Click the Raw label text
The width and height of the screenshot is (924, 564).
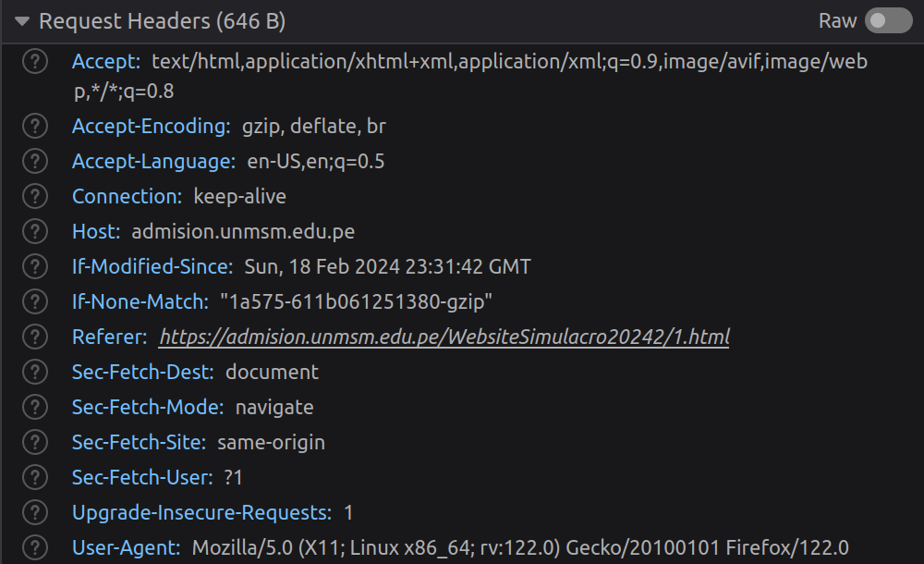pyautogui.click(x=837, y=20)
